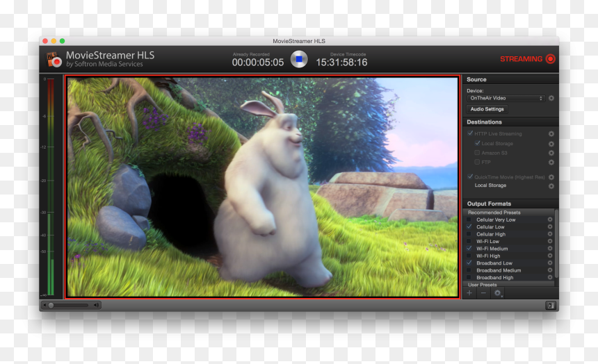This screenshot has height=364, width=598.
Task: Uncheck the Broadband Low preset
Action: [469, 263]
